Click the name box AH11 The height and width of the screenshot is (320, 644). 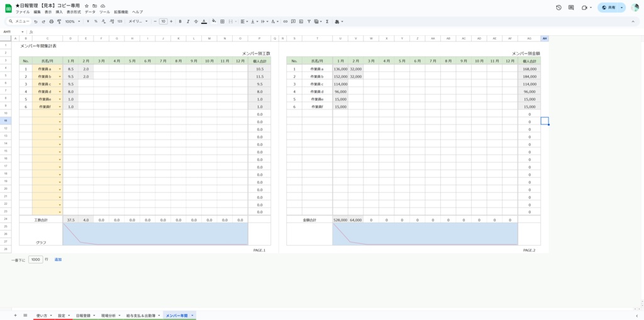pos(13,31)
